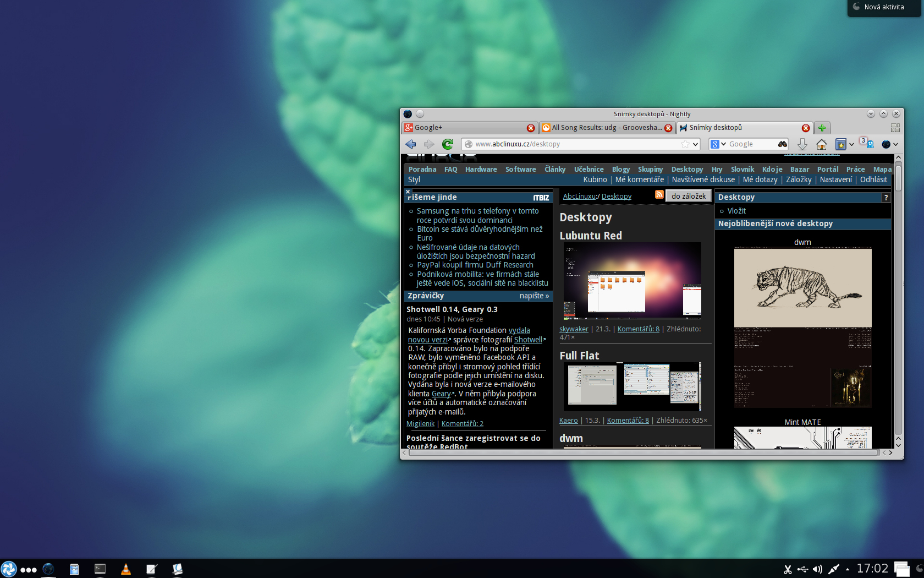Click the 'napište »' link
The width and height of the screenshot is (924, 578).
coord(534,296)
